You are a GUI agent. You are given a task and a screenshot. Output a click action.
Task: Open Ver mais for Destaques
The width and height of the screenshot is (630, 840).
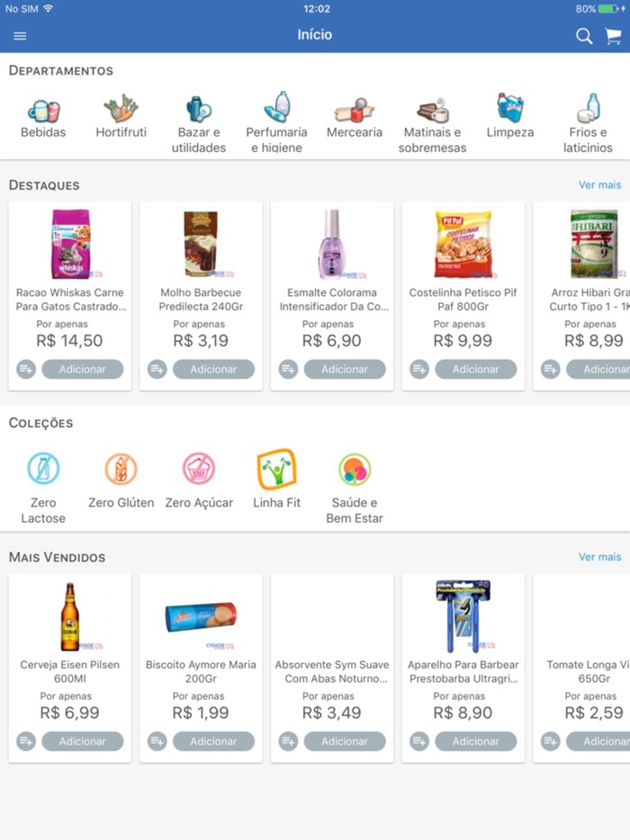pos(599,184)
